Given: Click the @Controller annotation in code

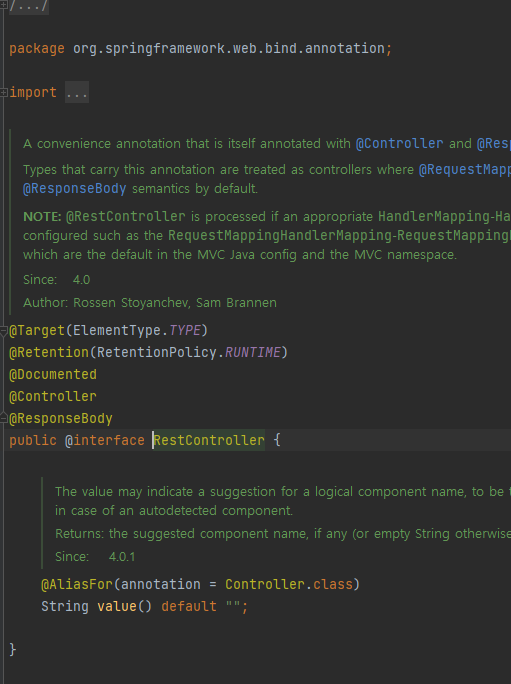Looking at the screenshot, I should pyautogui.click(x=53, y=397).
